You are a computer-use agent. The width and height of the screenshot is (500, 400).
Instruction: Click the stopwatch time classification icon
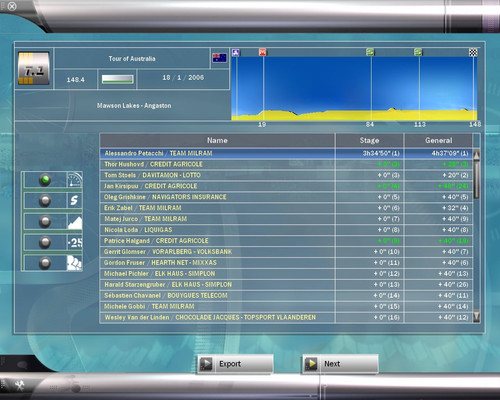[75, 180]
